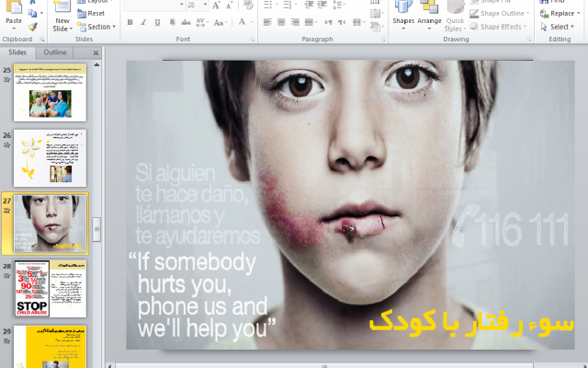The height and width of the screenshot is (368, 588).
Task: Close the slides pane
Action: [x=96, y=53]
